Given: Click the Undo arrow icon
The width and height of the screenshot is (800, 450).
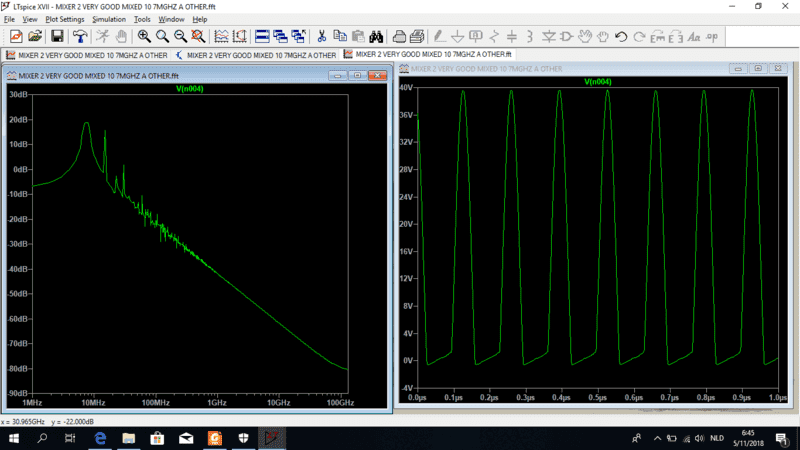Looking at the screenshot, I should [621, 36].
